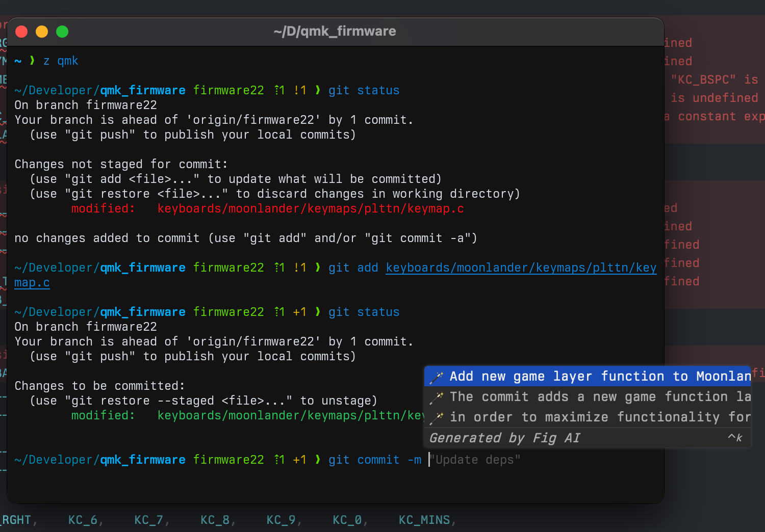
Task: Click the wand icon beside "The commit adds"
Action: 437,397
